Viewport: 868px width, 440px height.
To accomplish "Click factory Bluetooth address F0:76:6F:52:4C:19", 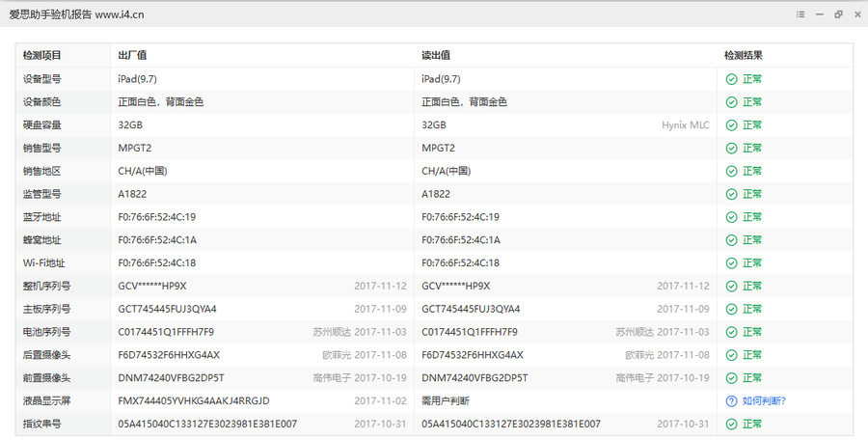I will coord(156,217).
